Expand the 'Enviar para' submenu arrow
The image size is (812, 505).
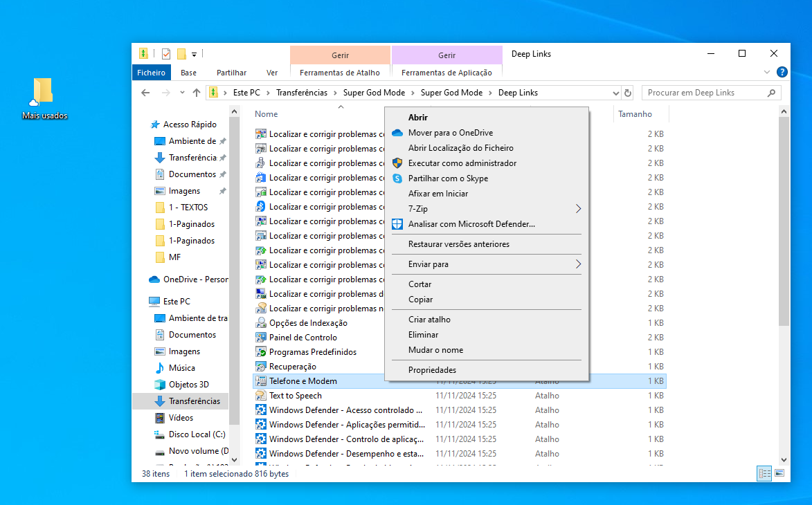579,264
